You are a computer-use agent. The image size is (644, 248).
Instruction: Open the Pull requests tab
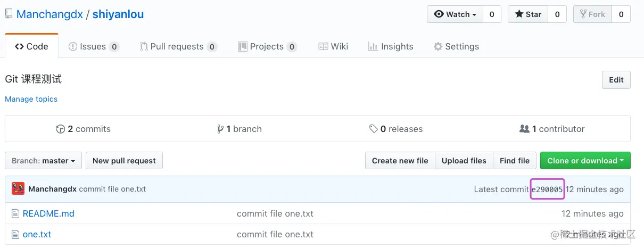coord(177,47)
